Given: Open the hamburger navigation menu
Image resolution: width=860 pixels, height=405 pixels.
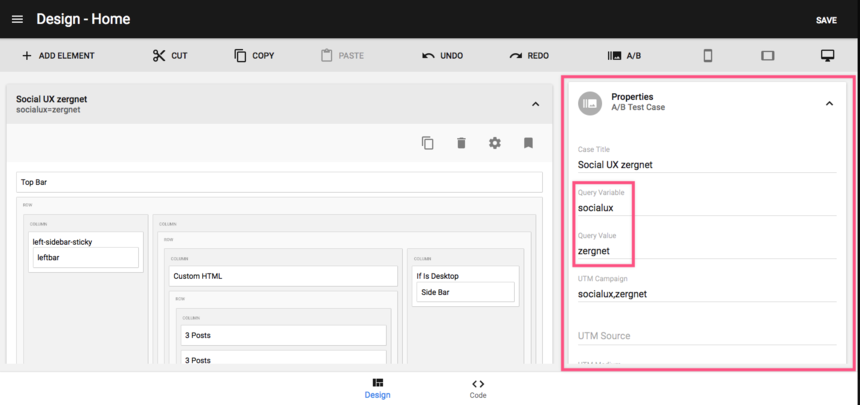Looking at the screenshot, I should [x=17, y=20].
